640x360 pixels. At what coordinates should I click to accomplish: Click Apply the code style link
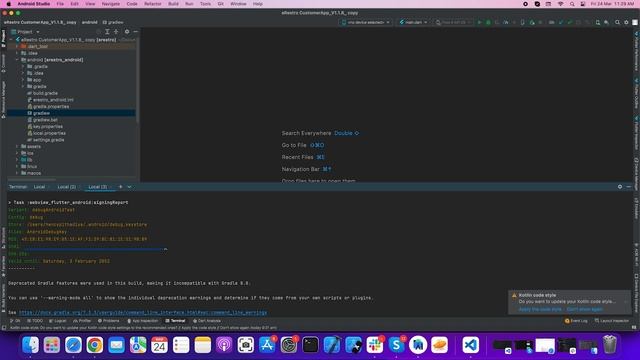tap(540, 309)
